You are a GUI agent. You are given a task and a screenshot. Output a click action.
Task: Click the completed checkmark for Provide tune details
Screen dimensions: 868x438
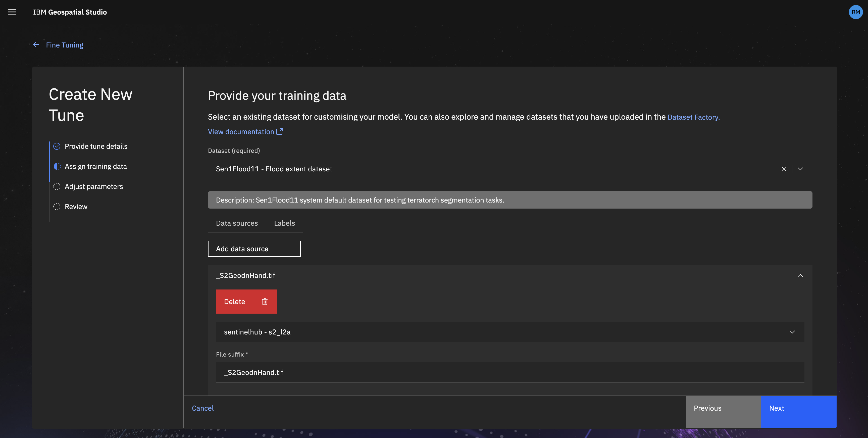57,146
